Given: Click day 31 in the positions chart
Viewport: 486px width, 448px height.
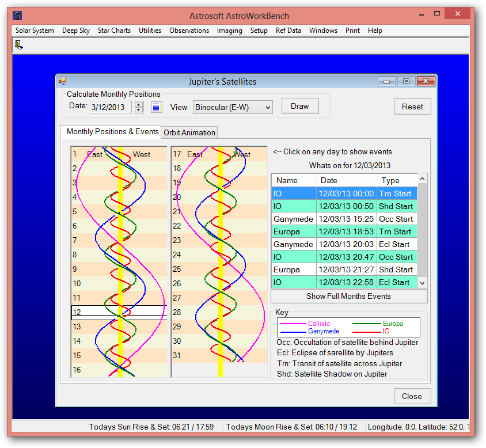Looking at the screenshot, I should tap(219, 355).
